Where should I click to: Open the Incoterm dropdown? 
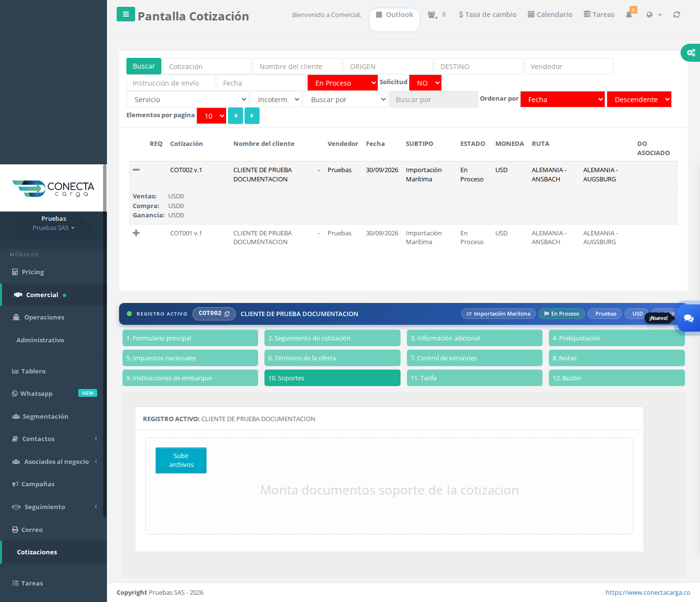point(276,100)
